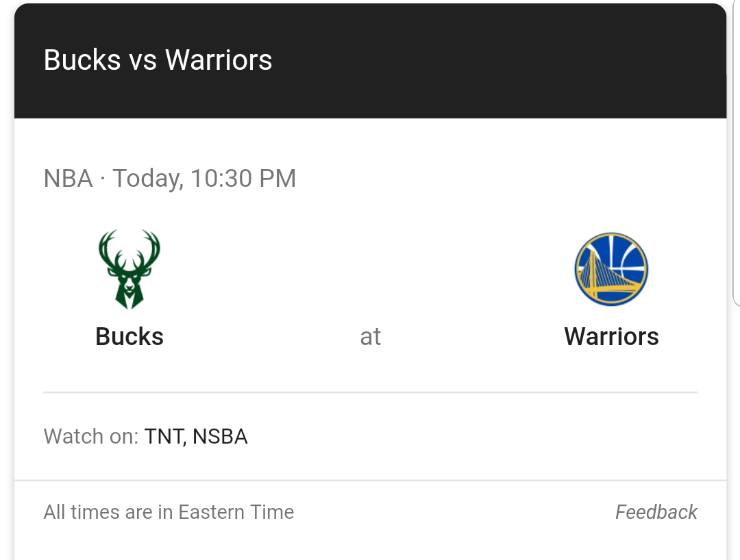The width and height of the screenshot is (740, 560).
Task: Click the 'All times are in Eastern Time' note
Action: pos(169,512)
